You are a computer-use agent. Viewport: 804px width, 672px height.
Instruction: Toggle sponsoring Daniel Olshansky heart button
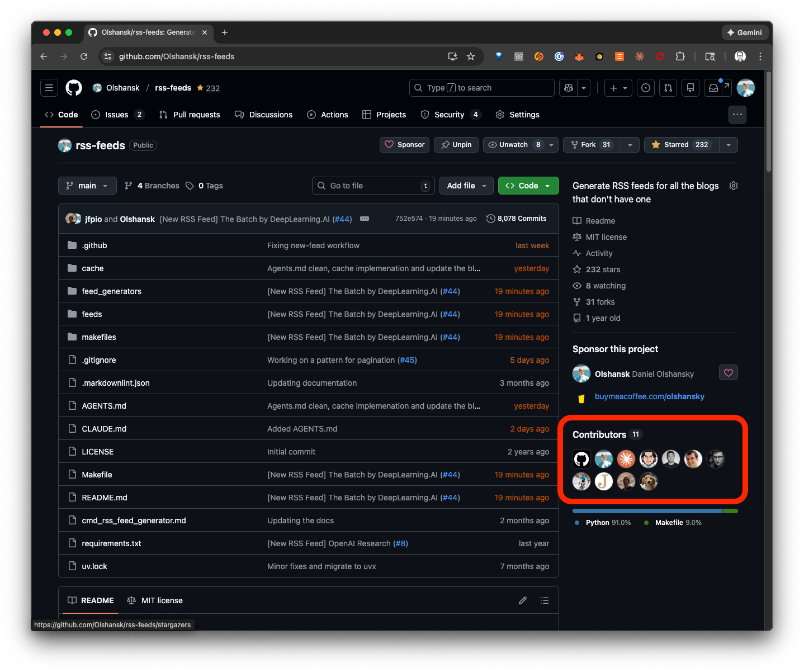click(x=728, y=372)
